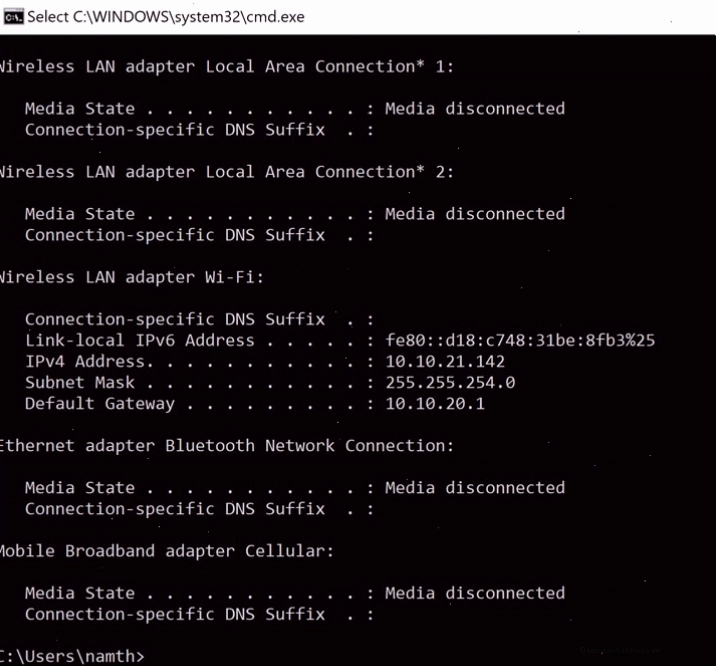Click Media disconnected under Cellular adapter

coord(475,593)
